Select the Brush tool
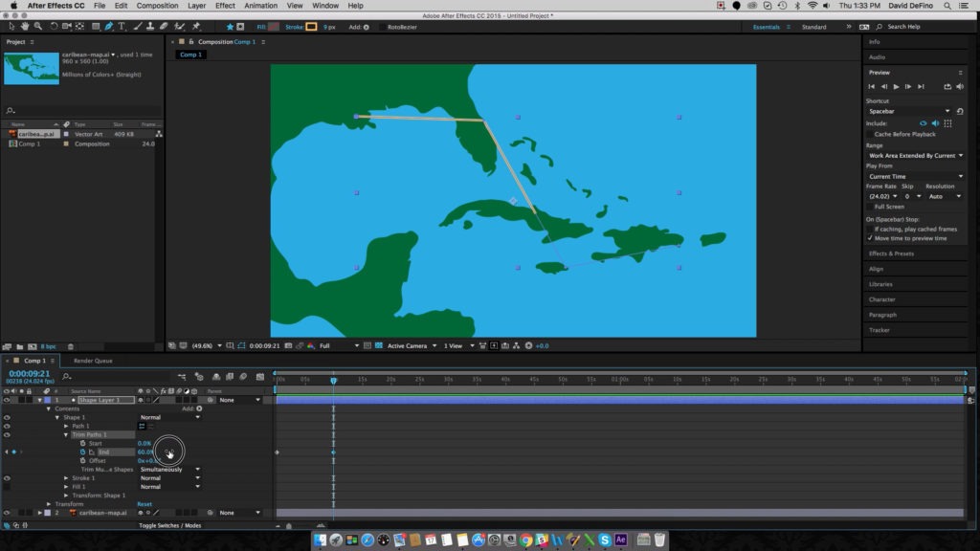The height and width of the screenshot is (551, 980). (138, 26)
